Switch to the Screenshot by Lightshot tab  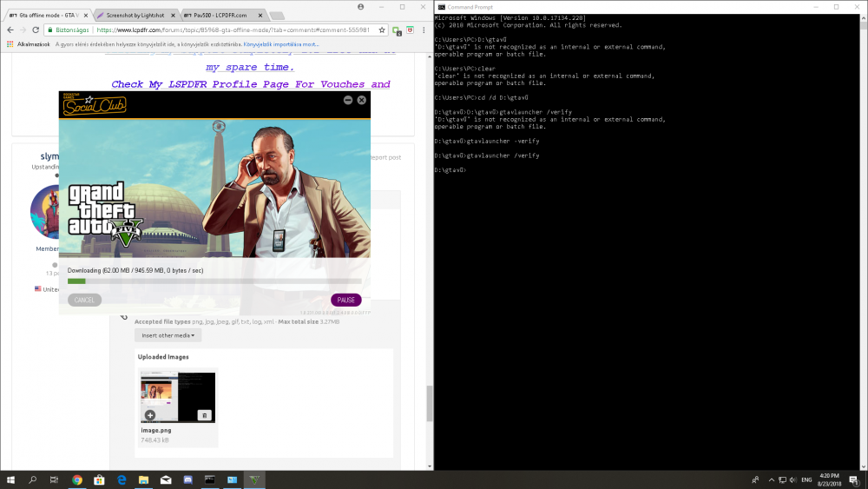point(135,16)
